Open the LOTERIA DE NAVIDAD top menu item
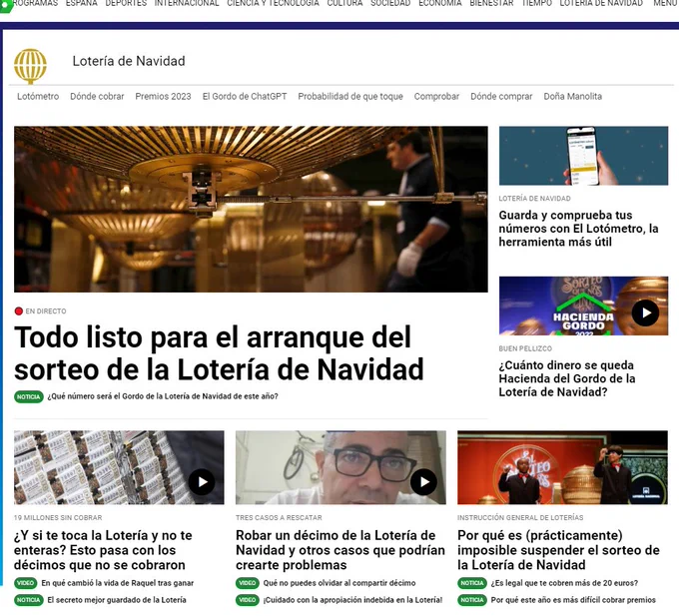The image size is (679, 616). pyautogui.click(x=601, y=4)
